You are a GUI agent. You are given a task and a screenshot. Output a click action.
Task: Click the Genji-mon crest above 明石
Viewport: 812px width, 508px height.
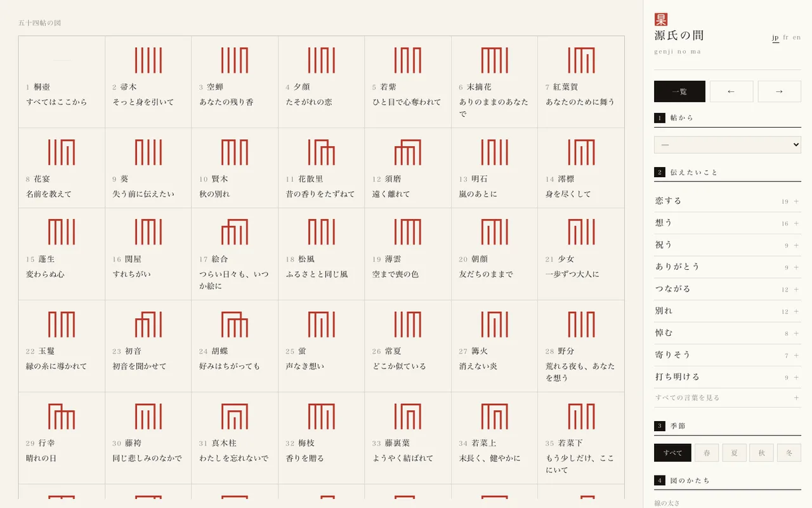coord(494,152)
